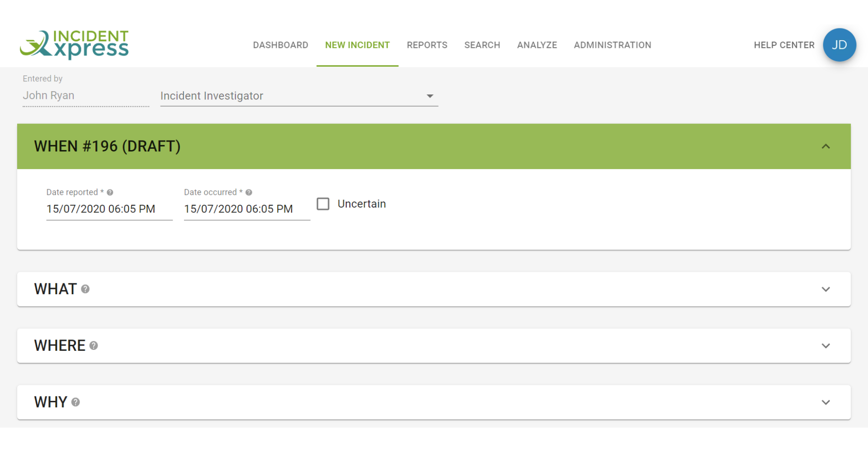Open the Administration page
The height and width of the screenshot is (452, 868).
612,45
